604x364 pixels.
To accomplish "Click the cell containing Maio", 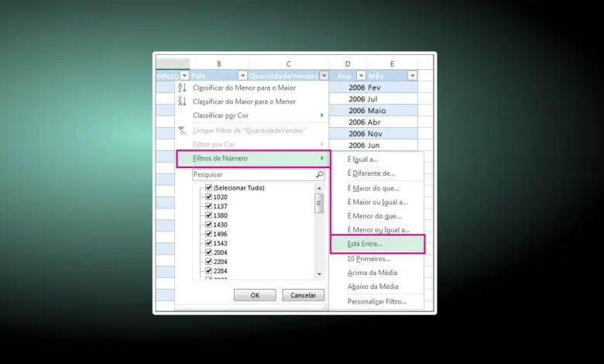I will [x=392, y=111].
